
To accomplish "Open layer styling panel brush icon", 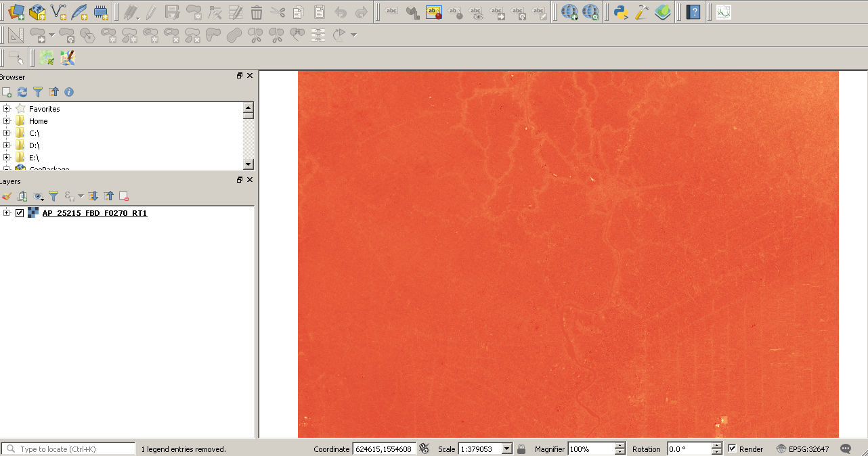I will coord(7,196).
